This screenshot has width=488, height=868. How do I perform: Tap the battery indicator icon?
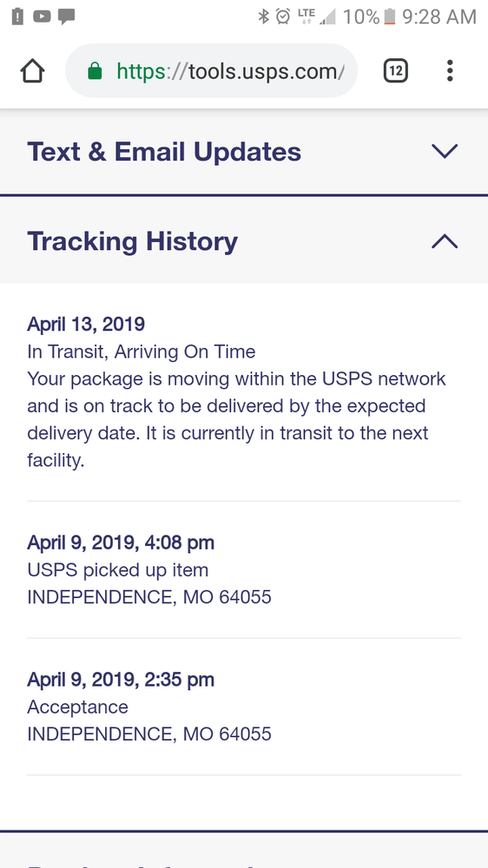(390, 16)
